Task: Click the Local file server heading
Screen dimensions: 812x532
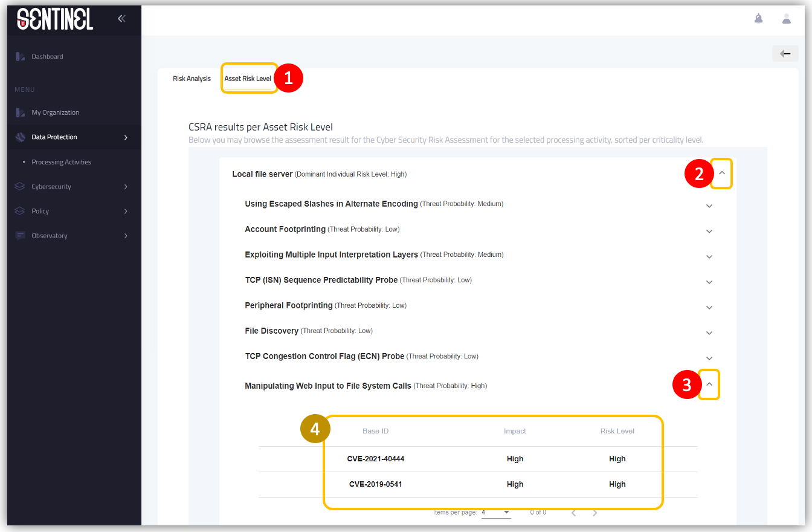Action: (x=262, y=174)
